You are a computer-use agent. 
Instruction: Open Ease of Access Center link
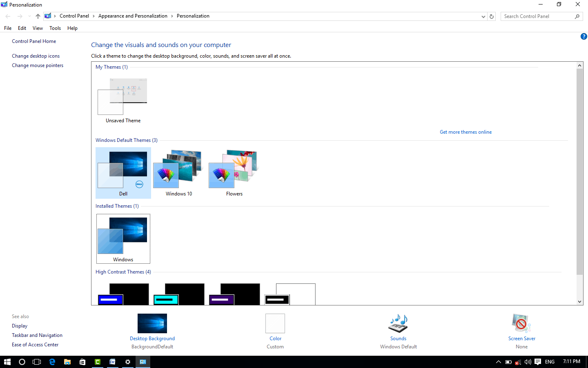(35, 345)
